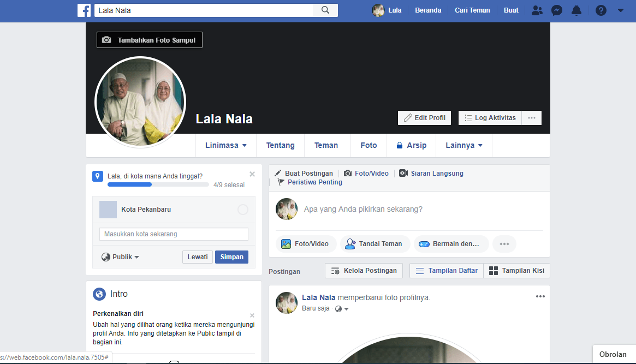Switch to Tampilan Daftar view
The image size is (636, 364).
point(447,271)
